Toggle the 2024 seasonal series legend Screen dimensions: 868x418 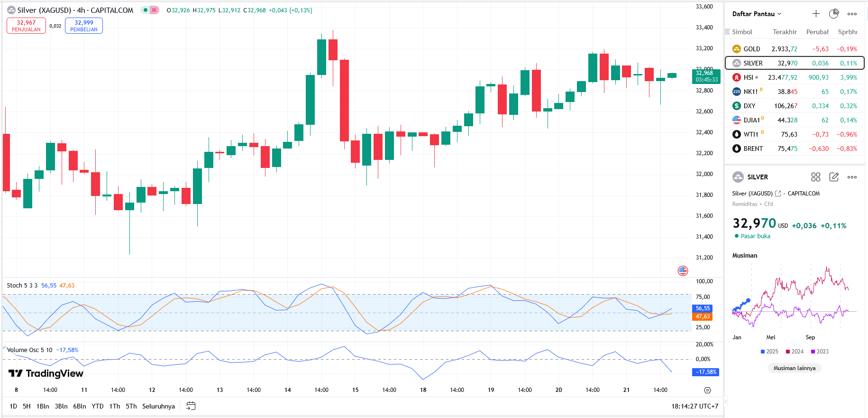(795, 352)
